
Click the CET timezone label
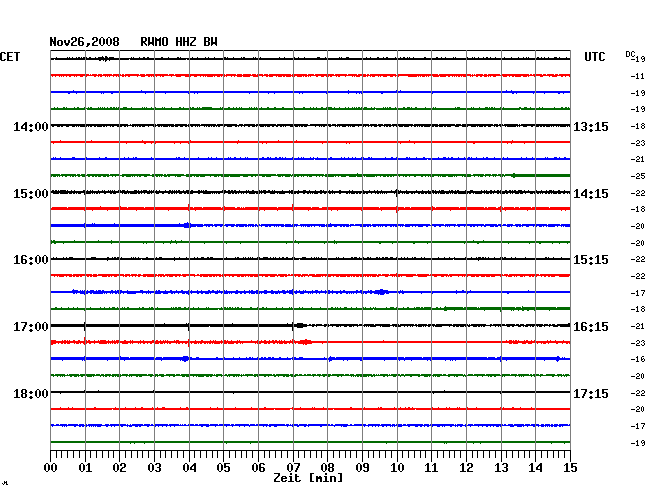[10, 57]
